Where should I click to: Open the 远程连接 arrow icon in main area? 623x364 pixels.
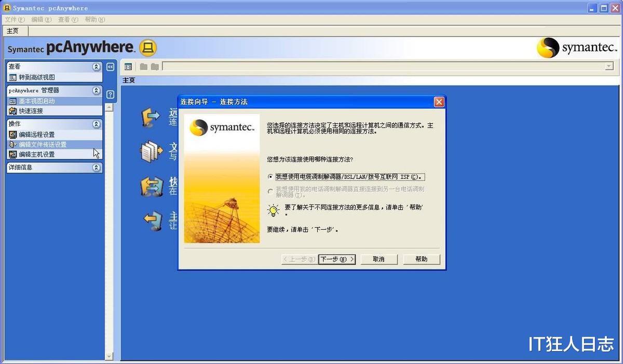151,117
